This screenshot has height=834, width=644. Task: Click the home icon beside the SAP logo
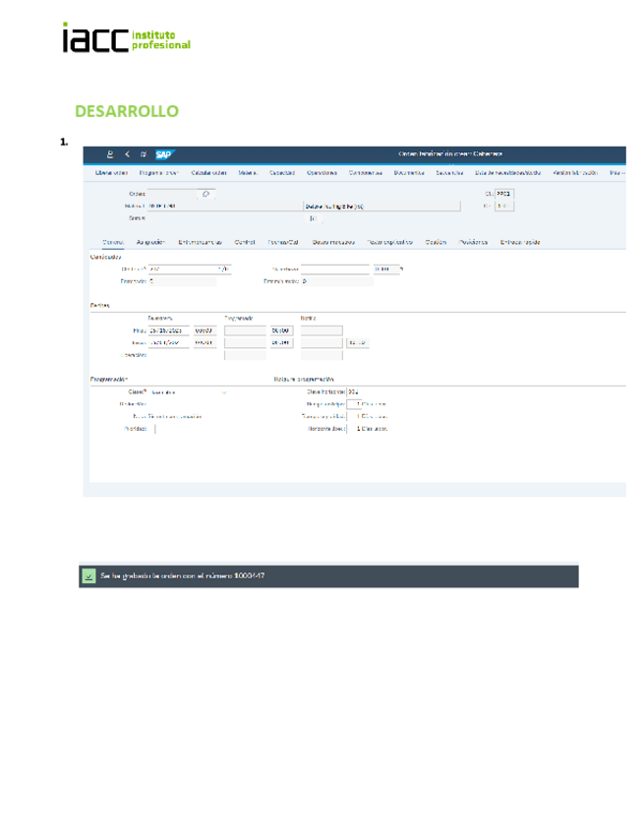pos(143,154)
